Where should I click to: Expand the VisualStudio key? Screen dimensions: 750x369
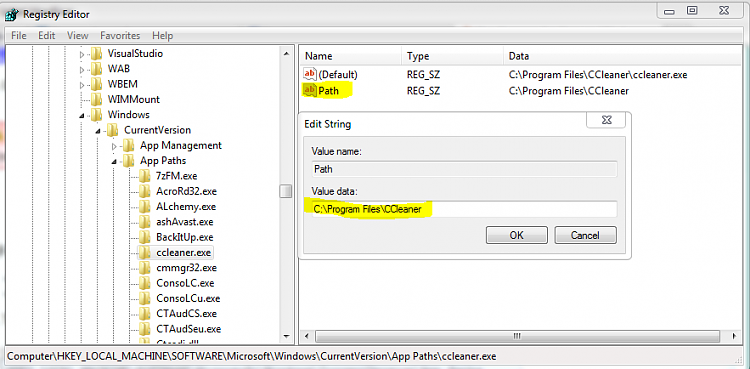(x=82, y=54)
